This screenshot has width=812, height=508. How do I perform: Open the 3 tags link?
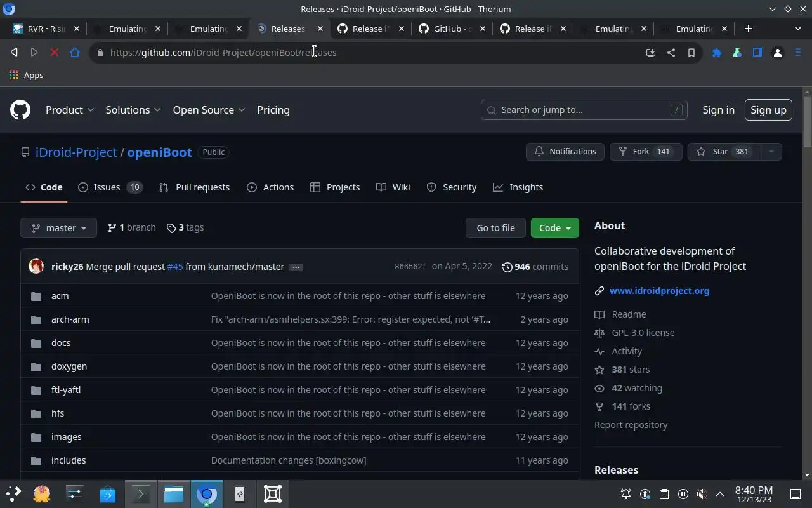tap(185, 227)
